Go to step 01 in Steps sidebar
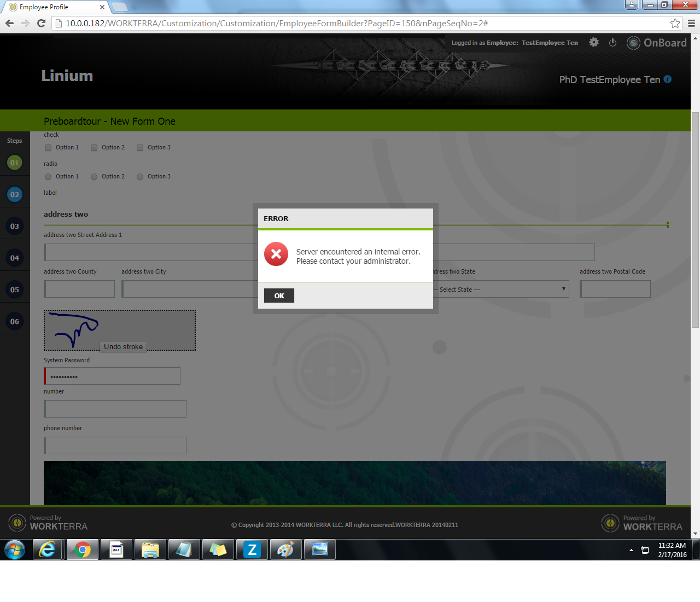The image size is (700, 602). tap(15, 163)
